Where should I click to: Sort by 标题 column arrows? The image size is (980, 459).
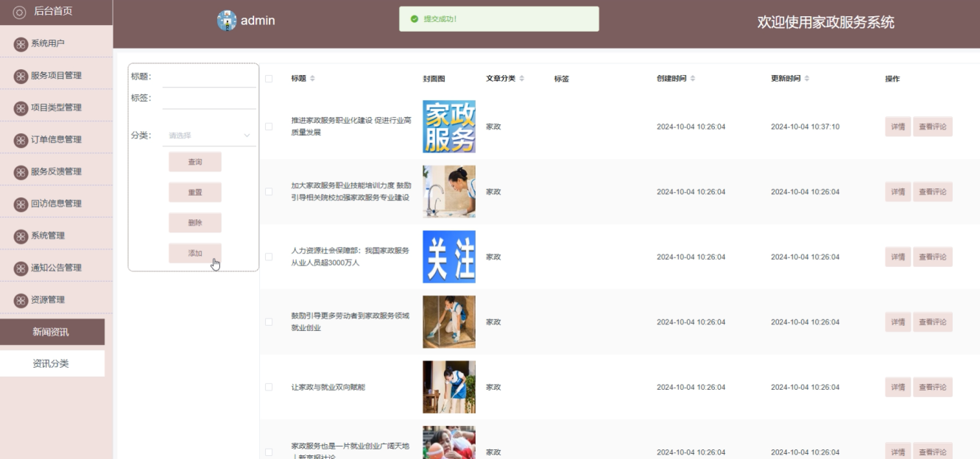[x=312, y=79]
